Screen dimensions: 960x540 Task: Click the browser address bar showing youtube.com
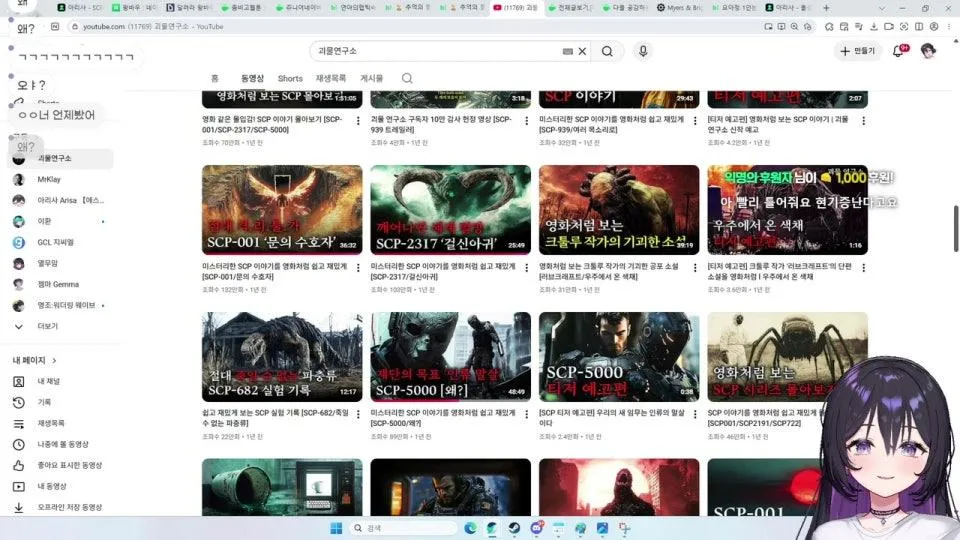(416, 27)
